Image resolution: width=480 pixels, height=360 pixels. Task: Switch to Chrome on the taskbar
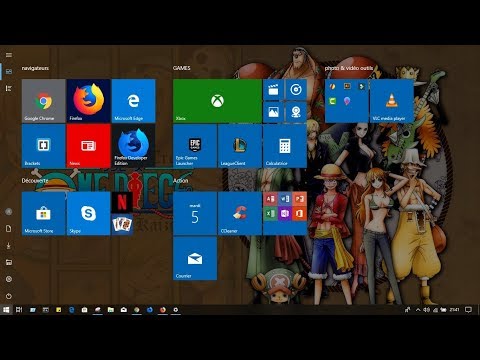137,310
